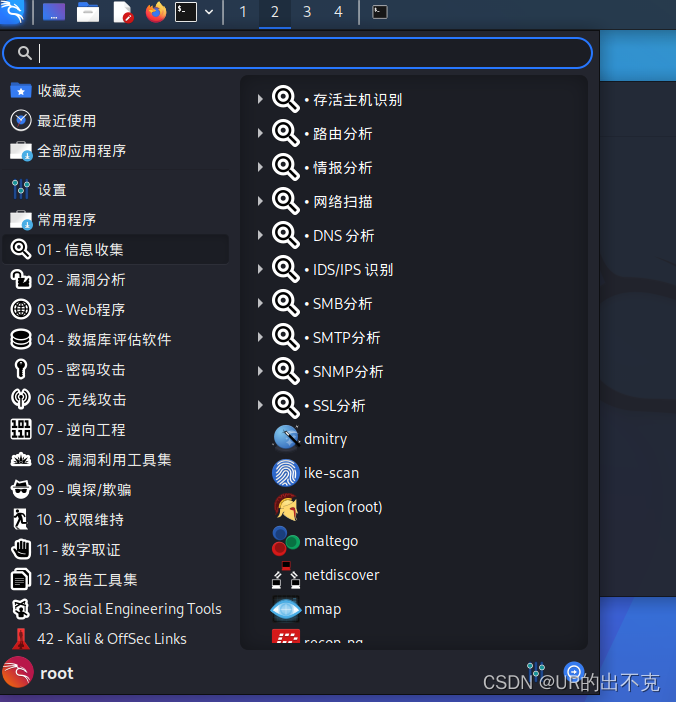Viewport: 676px width, 702px height.
Task: Click the logout button at menu bottom
Action: click(574, 672)
